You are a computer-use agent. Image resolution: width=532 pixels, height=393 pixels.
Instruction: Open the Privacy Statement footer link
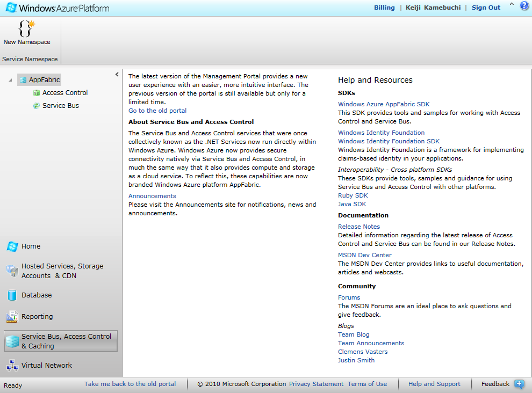[316, 384]
